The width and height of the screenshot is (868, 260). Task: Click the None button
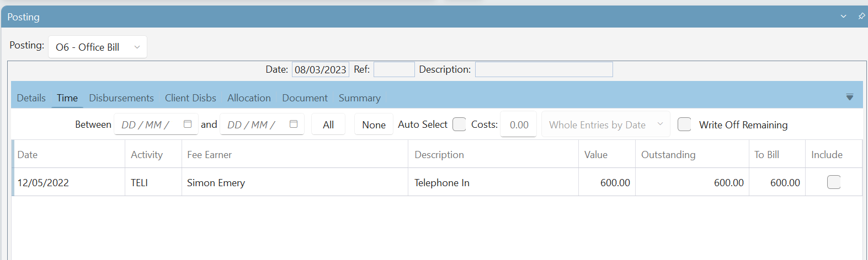[x=374, y=124]
